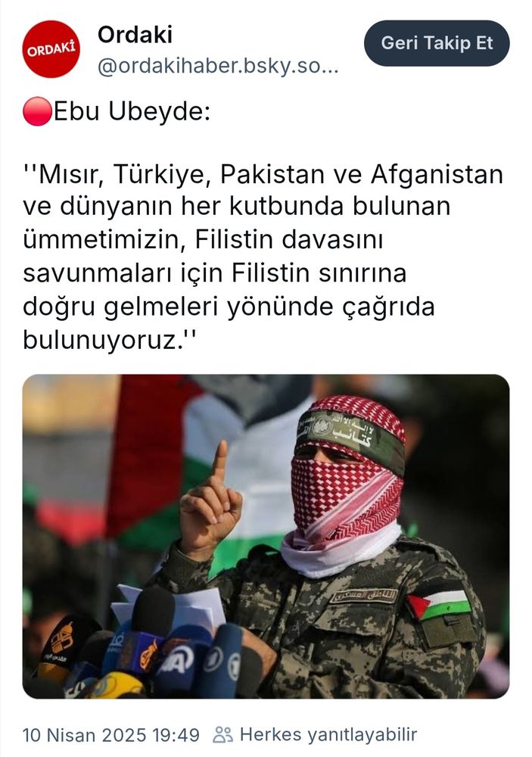The width and height of the screenshot is (532, 757).
Task: Click the red circle emoji before Ebu Ubeyde
Action: coord(37,111)
